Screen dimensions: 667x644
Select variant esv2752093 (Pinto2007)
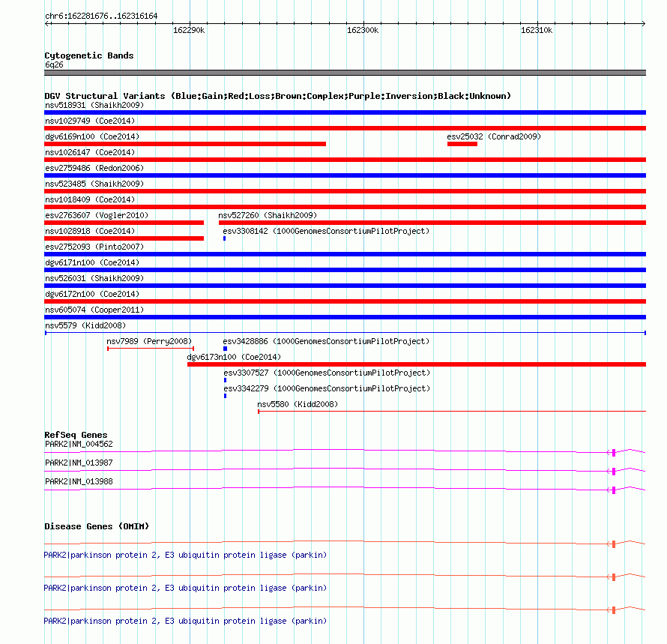[94, 247]
